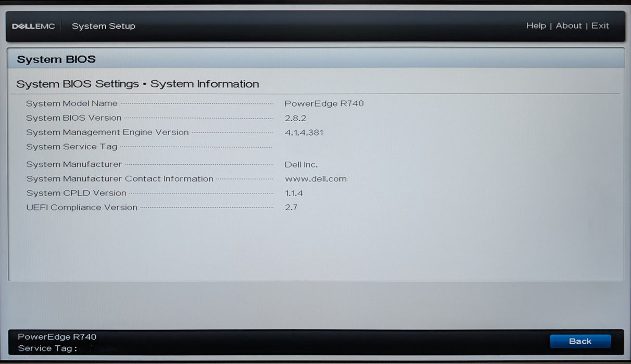Click the www.dell.com value
The width and height of the screenshot is (631, 364).
pyautogui.click(x=316, y=179)
